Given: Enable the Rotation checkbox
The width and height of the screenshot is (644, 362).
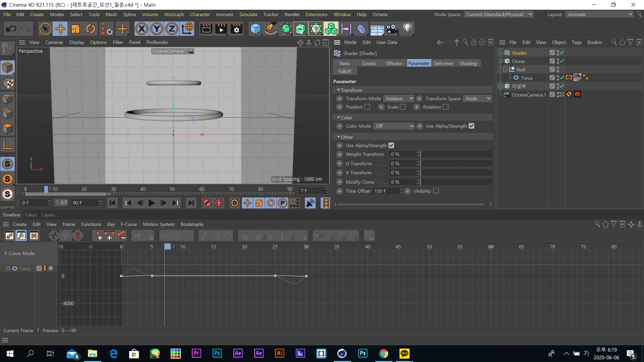Looking at the screenshot, I should click(x=445, y=107).
